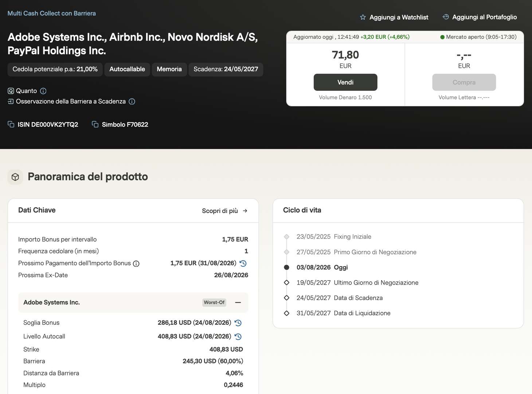Click the Cedola potenziale p.a. 21,00% tag
The height and width of the screenshot is (394, 532).
[55, 69]
